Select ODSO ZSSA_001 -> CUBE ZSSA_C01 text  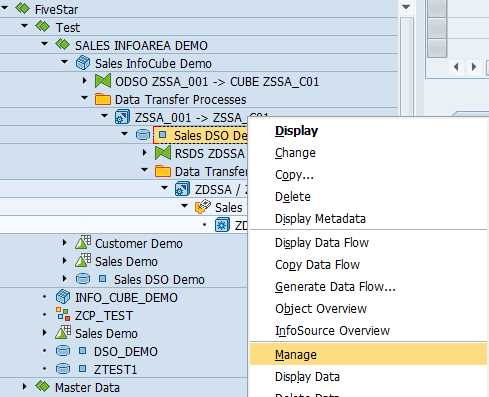tap(217, 82)
